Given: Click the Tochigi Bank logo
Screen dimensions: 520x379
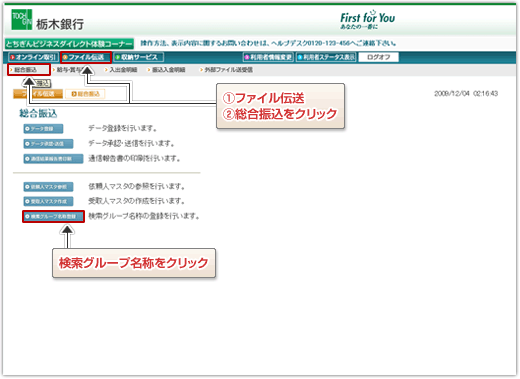Looking at the screenshot, I should point(47,20).
